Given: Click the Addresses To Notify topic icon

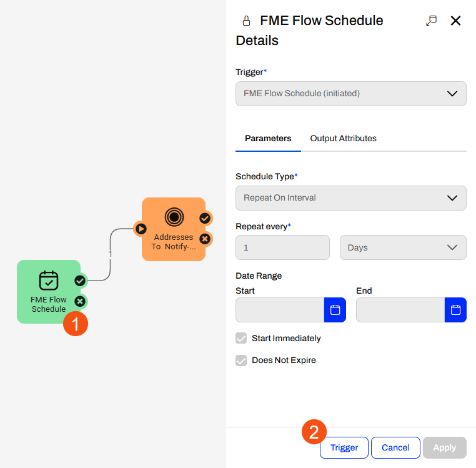Looking at the screenshot, I should point(174,217).
